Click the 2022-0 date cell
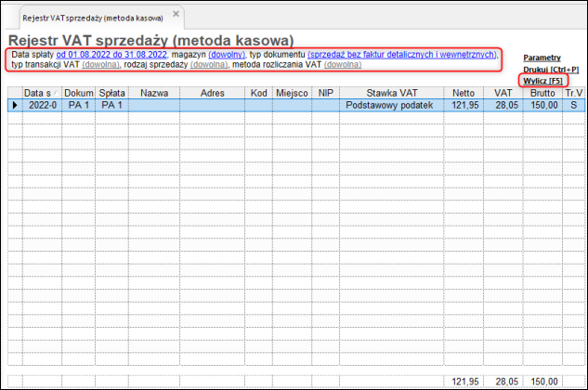Screen dimensions: 588x390 [43, 105]
